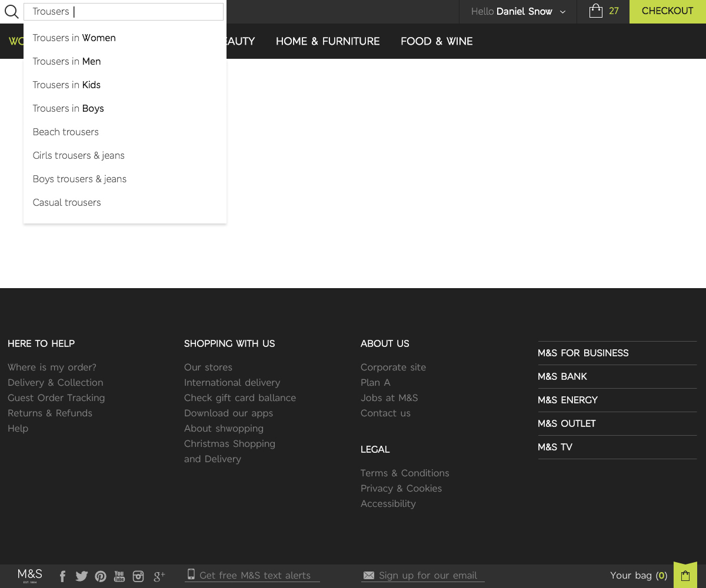Open M&S YouTube channel icon
706x588 pixels.
(x=119, y=576)
